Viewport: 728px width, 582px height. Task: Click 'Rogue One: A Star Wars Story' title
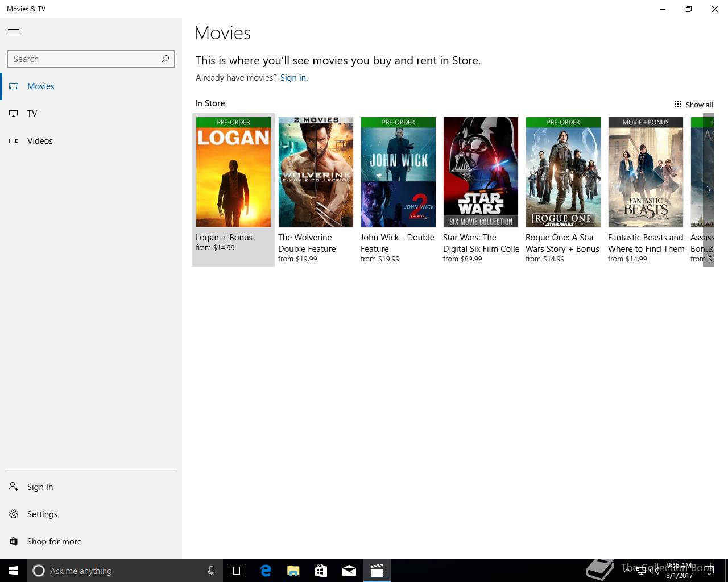[x=562, y=243]
